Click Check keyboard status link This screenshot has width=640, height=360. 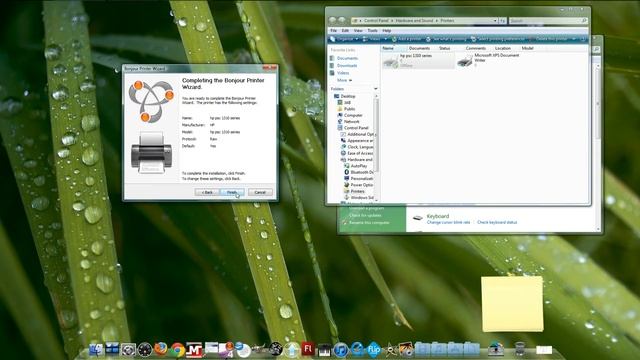point(497,222)
